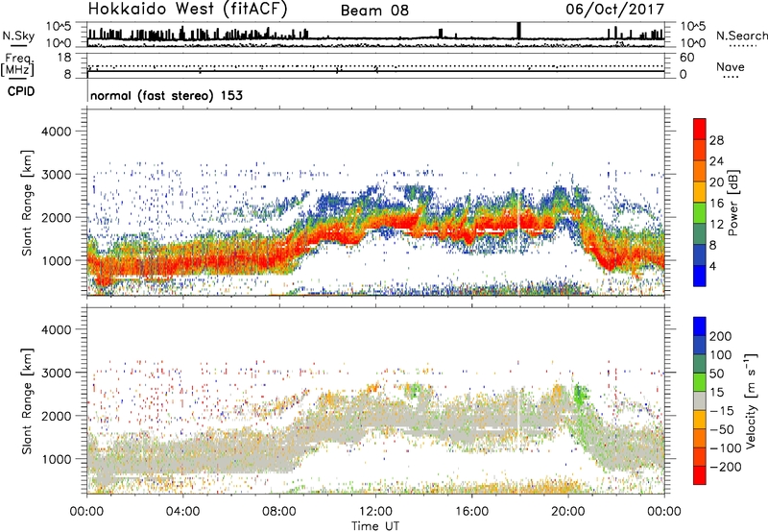Click the "Velocity [m s⁻¹]" colorbar title

[751, 400]
